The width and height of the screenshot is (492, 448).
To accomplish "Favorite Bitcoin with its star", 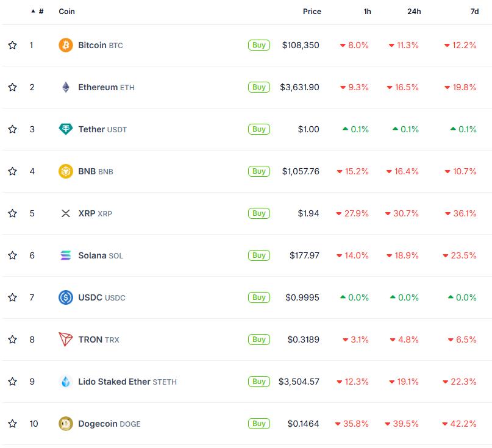I will (x=12, y=45).
